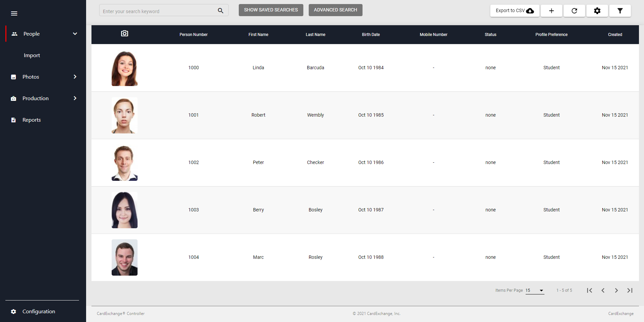Image resolution: width=644 pixels, height=322 pixels.
Task: Click Linda Barcuda's photo thumbnail
Action: 124,68
